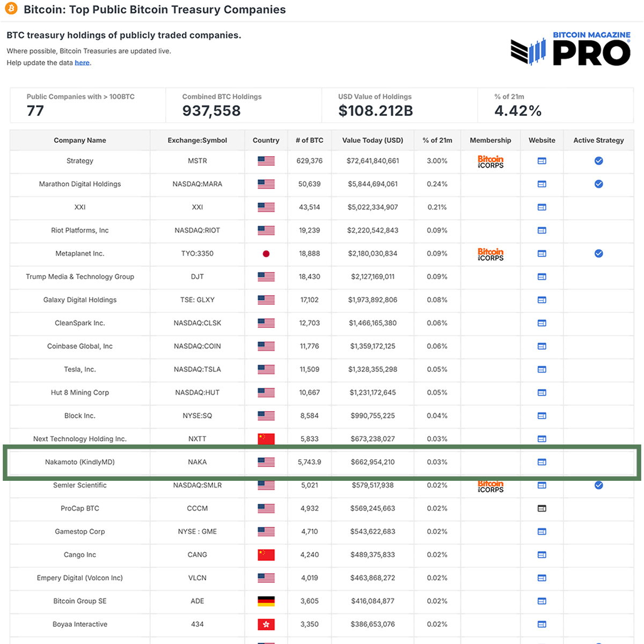Select the Empery Digital (Volcon Inc) name

tap(80, 578)
